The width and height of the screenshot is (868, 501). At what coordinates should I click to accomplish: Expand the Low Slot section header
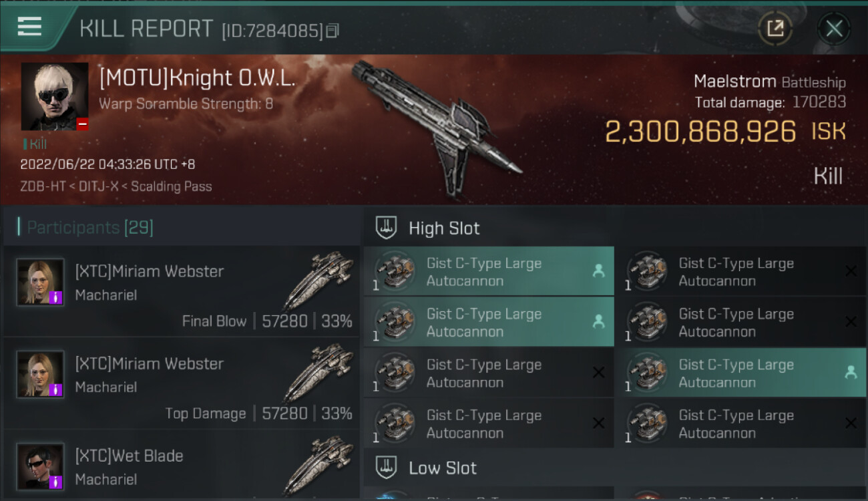(616, 468)
